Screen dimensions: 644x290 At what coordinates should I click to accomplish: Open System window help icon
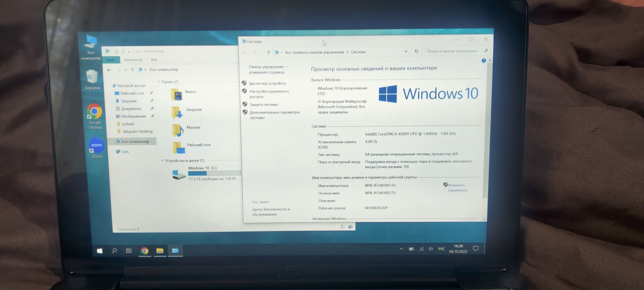[484, 61]
